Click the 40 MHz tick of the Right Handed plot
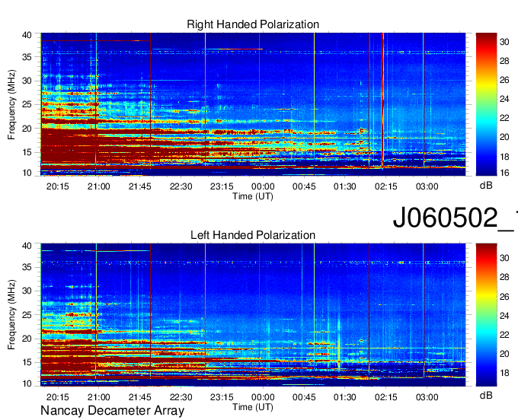The image size is (518, 420). (x=27, y=35)
